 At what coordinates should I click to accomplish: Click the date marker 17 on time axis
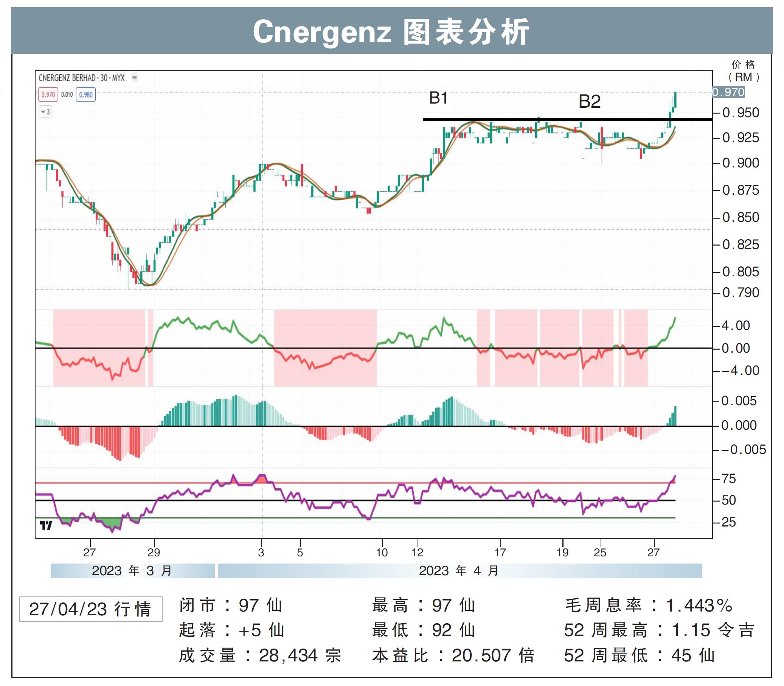pos(500,553)
